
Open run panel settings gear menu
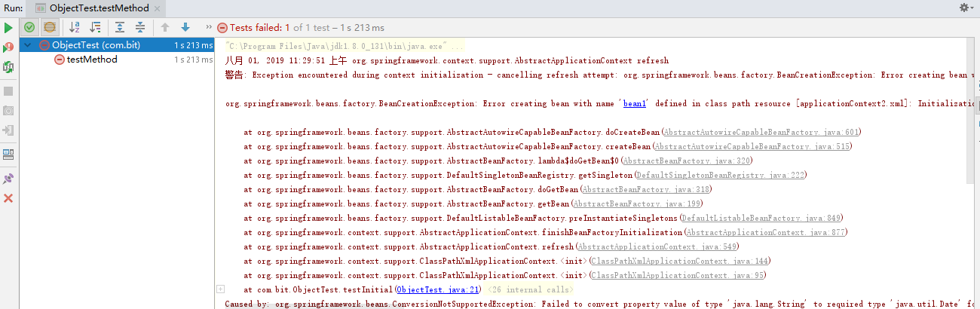tap(966, 7)
